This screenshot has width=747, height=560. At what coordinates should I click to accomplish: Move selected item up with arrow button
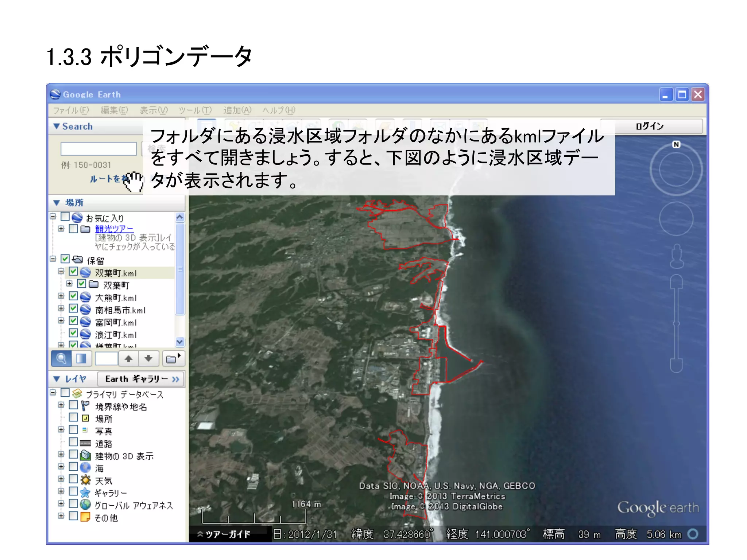[x=128, y=359]
